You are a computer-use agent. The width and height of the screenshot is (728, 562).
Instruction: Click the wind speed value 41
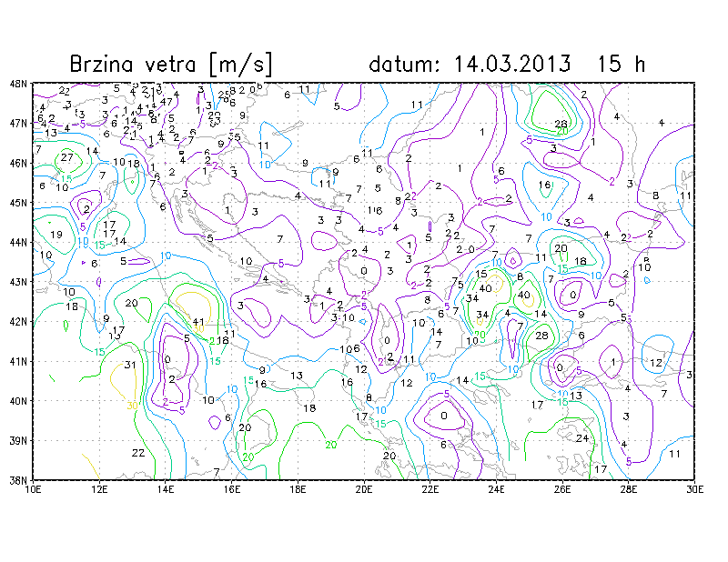coord(198,322)
